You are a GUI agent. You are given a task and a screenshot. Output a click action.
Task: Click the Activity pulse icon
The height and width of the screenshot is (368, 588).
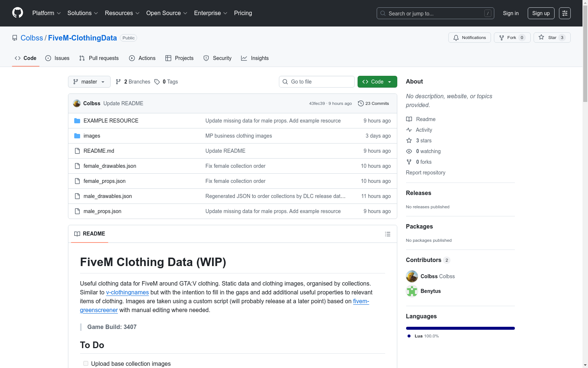[x=409, y=130]
